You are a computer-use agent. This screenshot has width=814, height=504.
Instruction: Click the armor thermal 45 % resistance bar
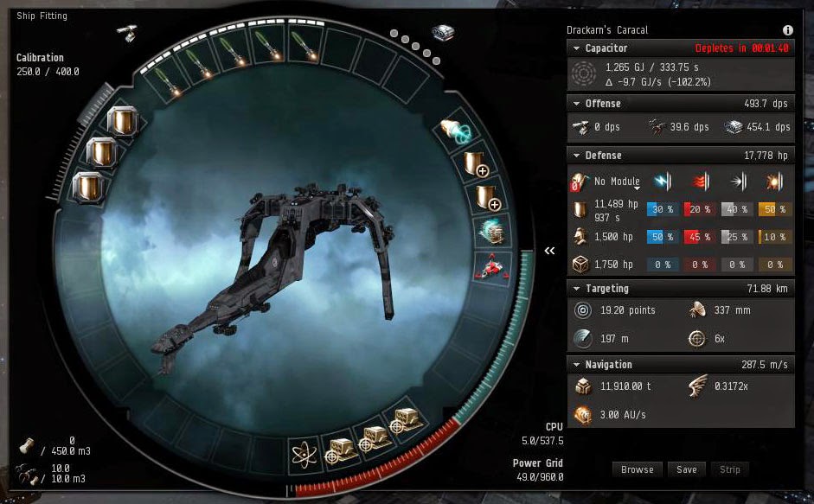point(700,237)
